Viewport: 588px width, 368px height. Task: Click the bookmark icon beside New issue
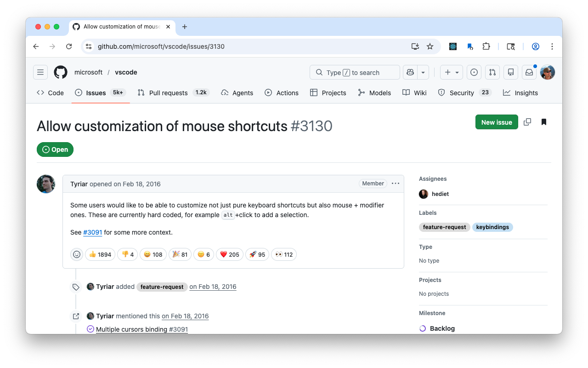(544, 122)
